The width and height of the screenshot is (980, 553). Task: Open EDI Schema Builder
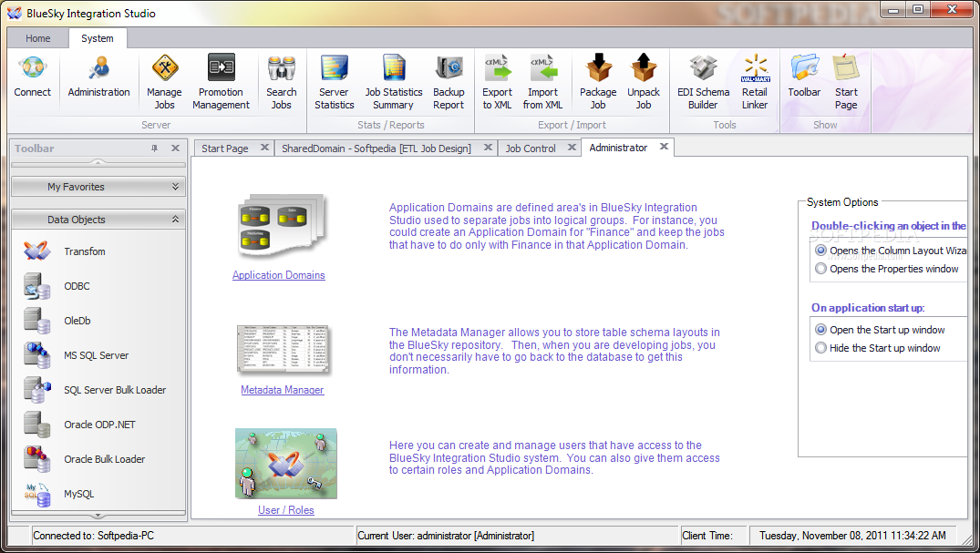click(703, 83)
